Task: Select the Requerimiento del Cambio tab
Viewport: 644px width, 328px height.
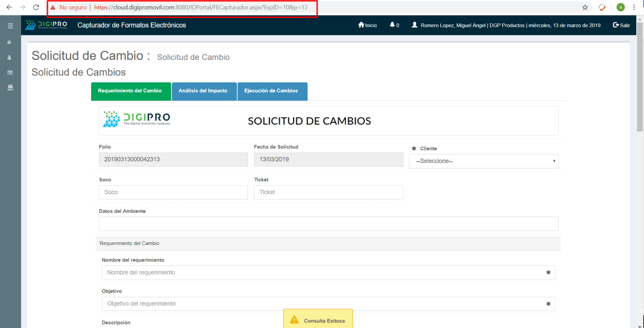Action: click(130, 91)
